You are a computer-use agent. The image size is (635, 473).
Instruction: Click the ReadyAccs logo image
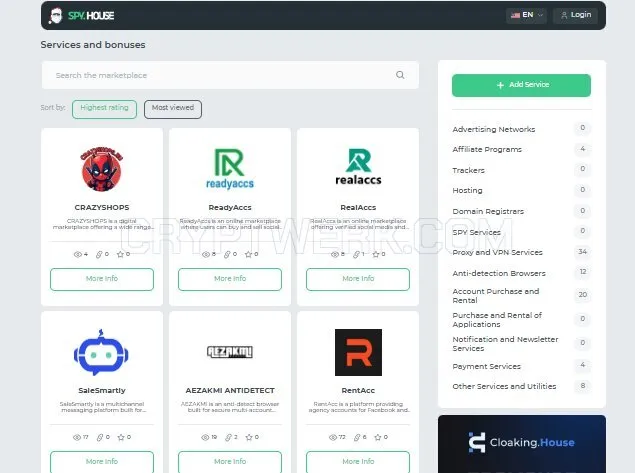[x=230, y=168]
